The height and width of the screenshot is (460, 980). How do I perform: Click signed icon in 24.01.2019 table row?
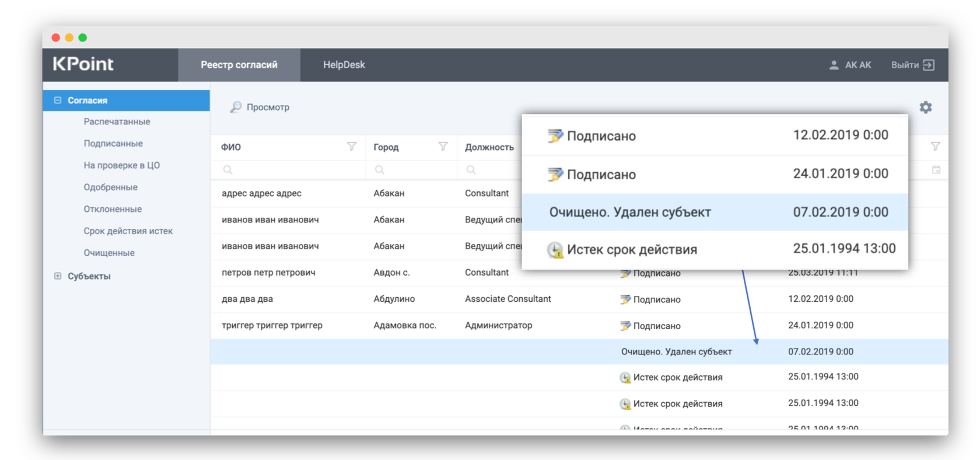625,326
